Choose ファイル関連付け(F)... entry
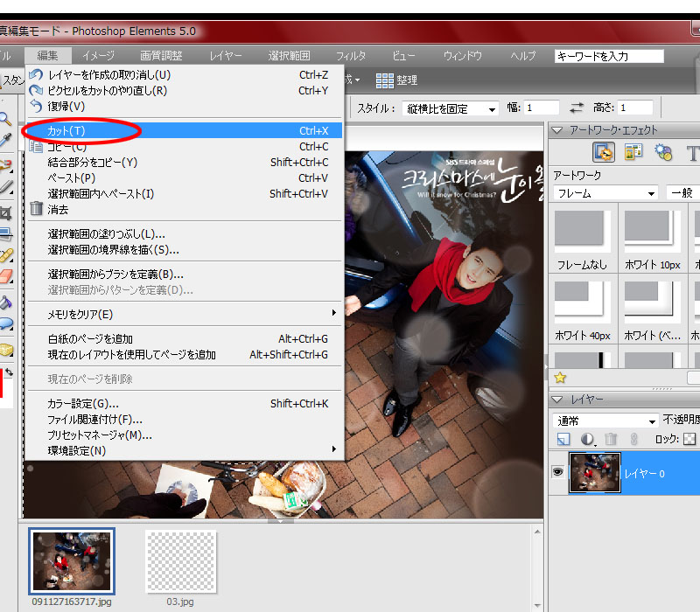This screenshot has width=700, height=612. click(x=185, y=420)
